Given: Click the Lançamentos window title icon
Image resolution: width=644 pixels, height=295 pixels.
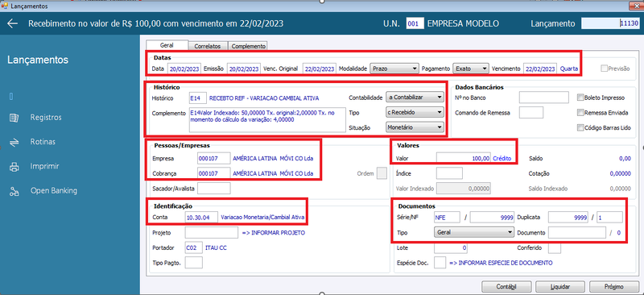Looking at the screenshot, I should (5, 6).
